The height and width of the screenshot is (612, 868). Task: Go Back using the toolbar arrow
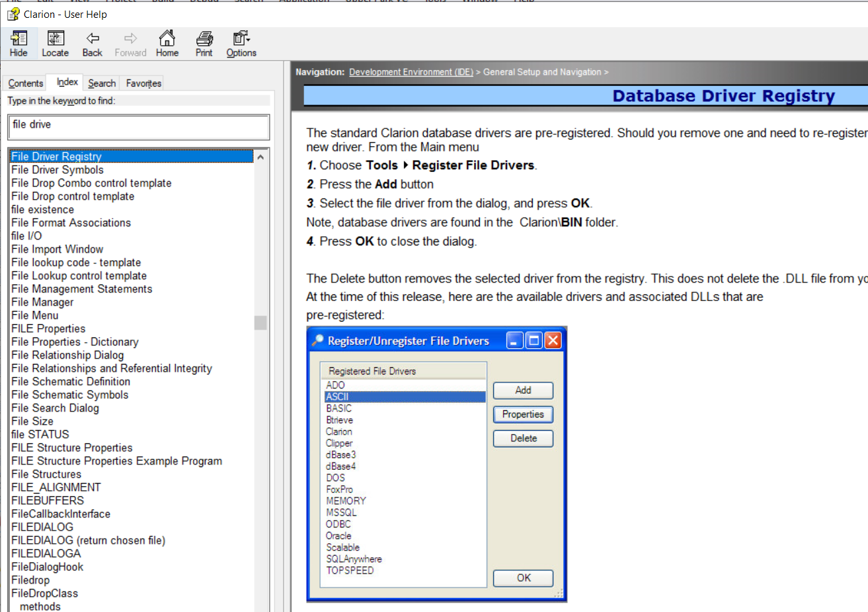pyautogui.click(x=93, y=44)
